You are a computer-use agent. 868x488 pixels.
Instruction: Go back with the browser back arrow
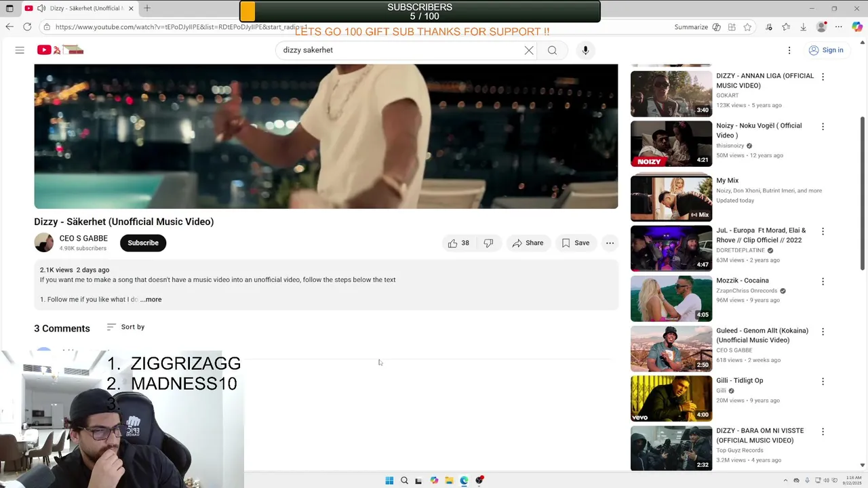pyautogui.click(x=9, y=27)
